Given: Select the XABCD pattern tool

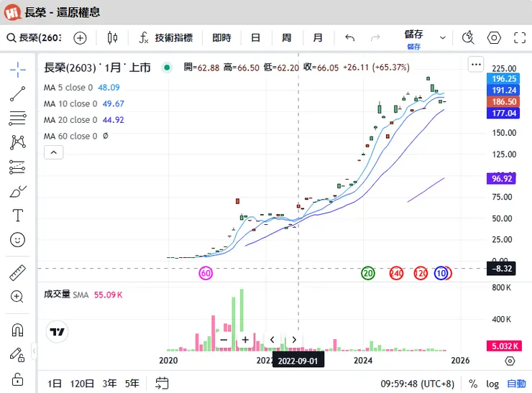Looking at the screenshot, I should (18, 142).
